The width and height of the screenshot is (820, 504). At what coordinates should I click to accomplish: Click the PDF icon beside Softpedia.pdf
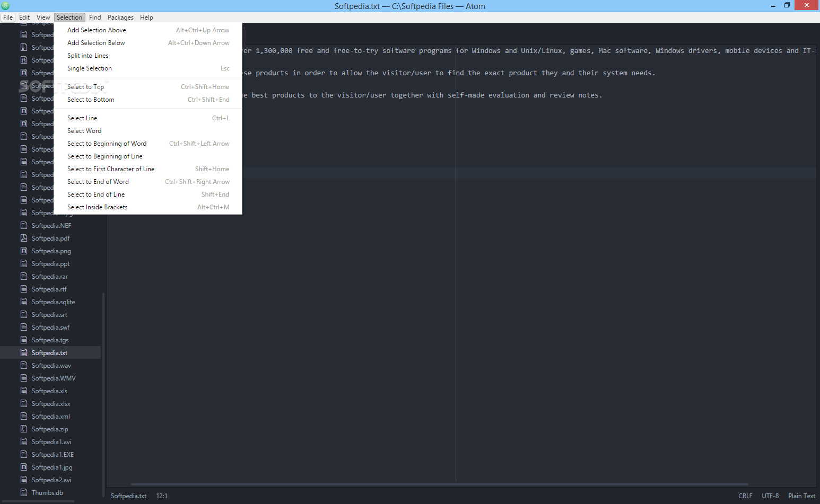tap(24, 238)
